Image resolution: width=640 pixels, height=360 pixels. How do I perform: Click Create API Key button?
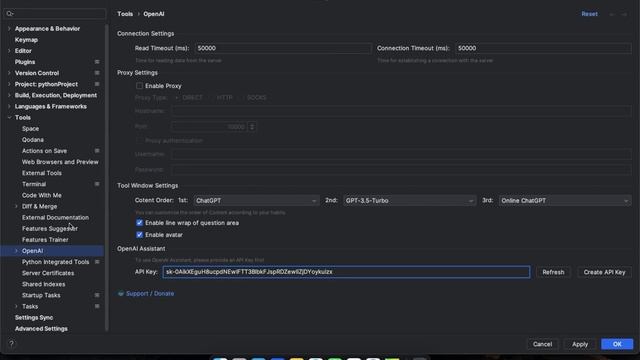click(604, 272)
